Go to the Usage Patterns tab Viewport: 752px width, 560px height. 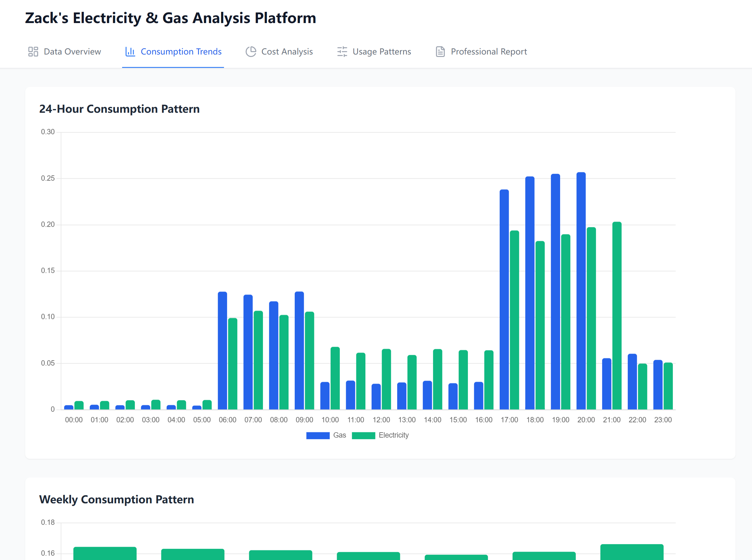click(x=374, y=51)
